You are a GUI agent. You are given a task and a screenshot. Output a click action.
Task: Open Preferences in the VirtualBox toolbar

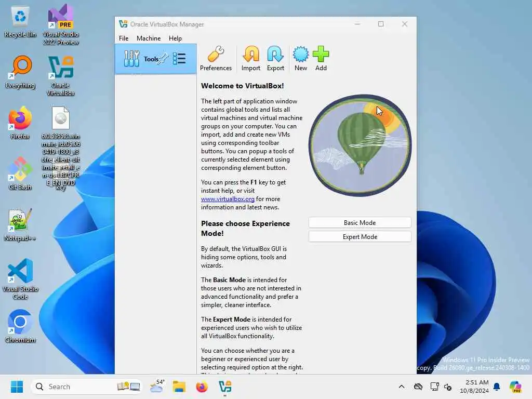click(216, 58)
